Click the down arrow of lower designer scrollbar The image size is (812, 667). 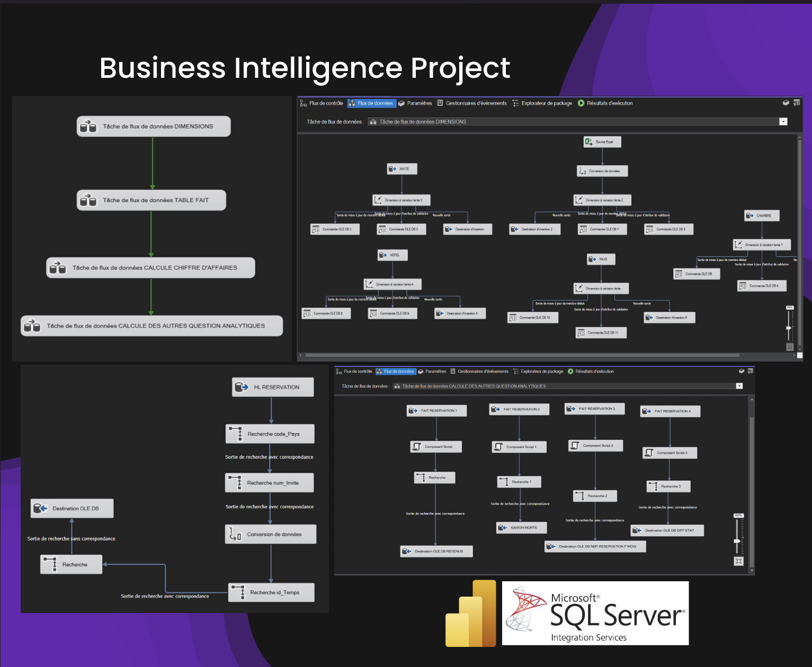pos(752,571)
